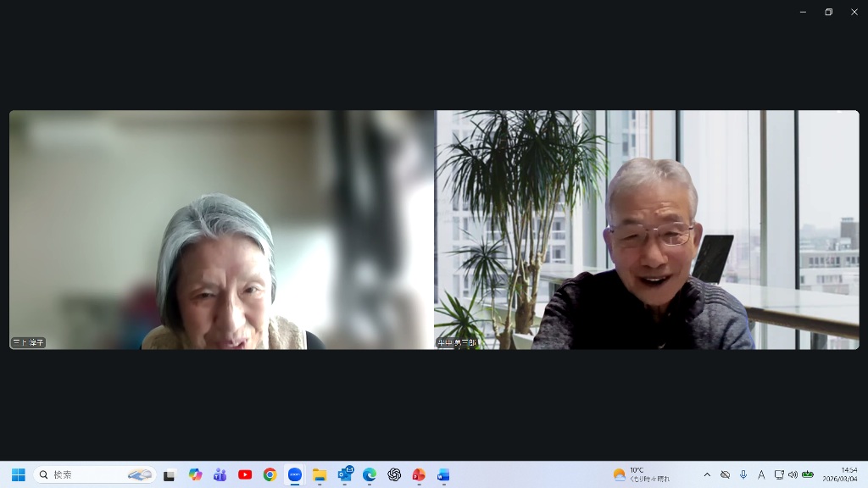Open File Explorer from the taskbar
This screenshot has width=868, height=488.
pos(320,474)
